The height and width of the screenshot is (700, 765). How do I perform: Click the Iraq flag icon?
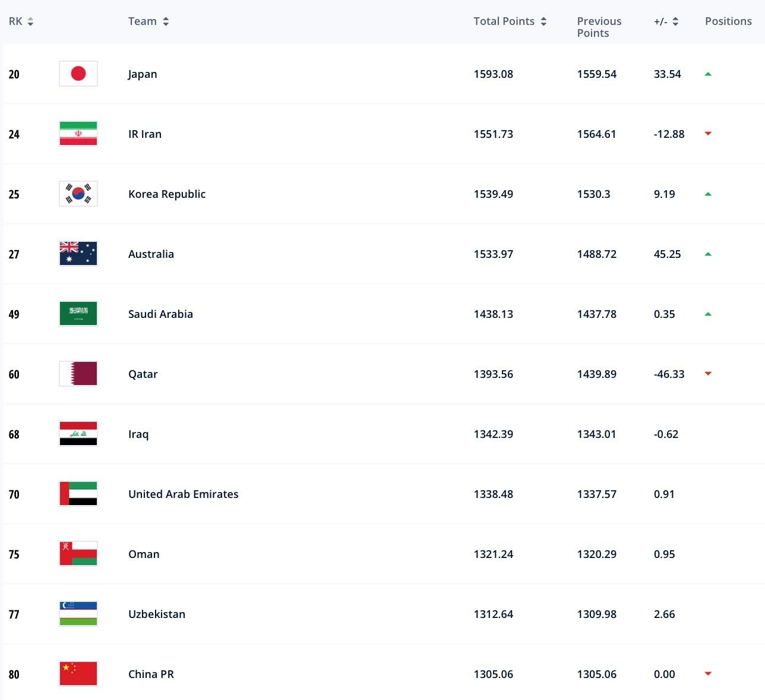(78, 434)
